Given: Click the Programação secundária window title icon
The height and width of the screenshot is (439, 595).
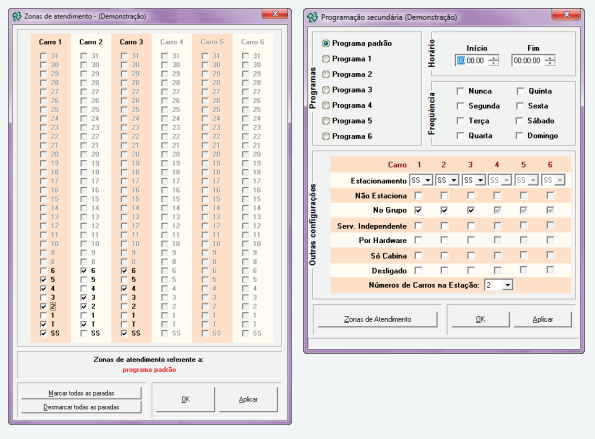Looking at the screenshot, I should [312, 17].
